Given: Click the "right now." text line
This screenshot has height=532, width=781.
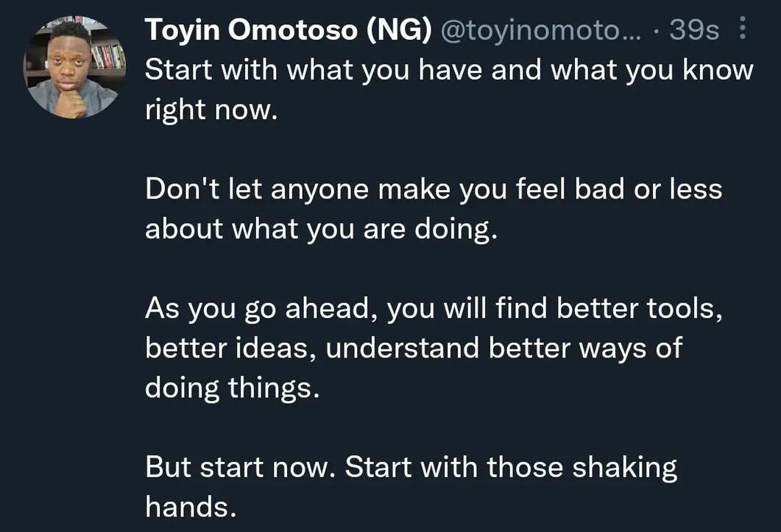Looking at the screenshot, I should click(x=213, y=110).
